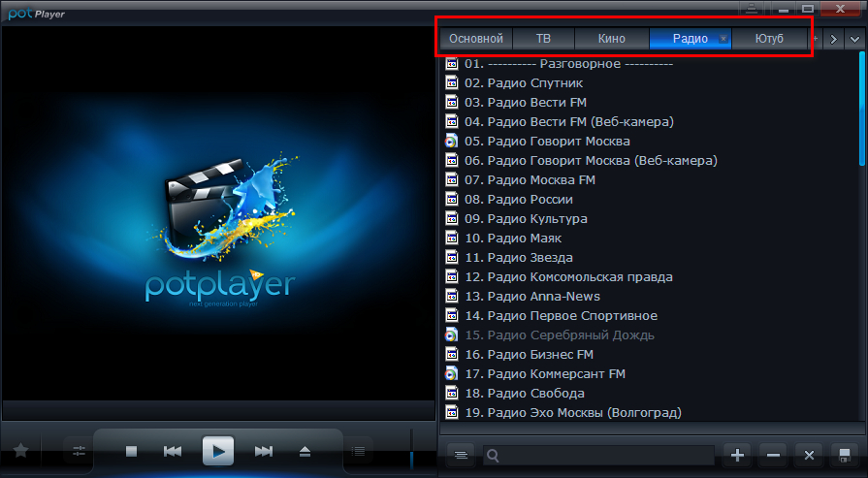Screen dimensions: 868x478
Task: Click the file icon beside Радио Культура
Action: coord(452,218)
